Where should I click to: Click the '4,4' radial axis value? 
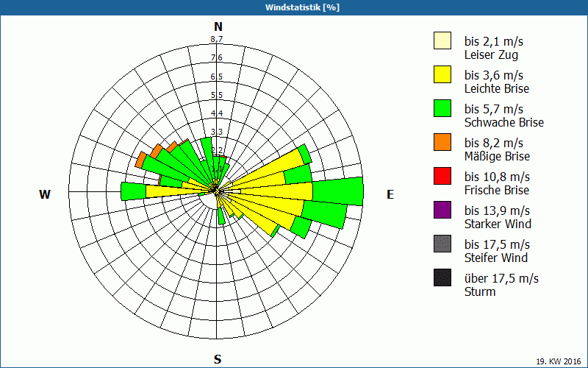pyautogui.click(x=216, y=113)
